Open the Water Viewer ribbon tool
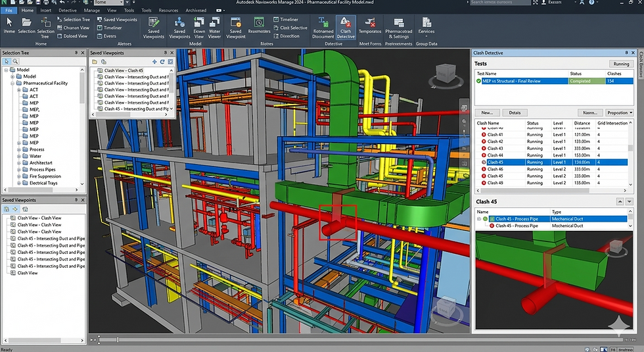Screen dimensions: 644x352 [x=214, y=28]
